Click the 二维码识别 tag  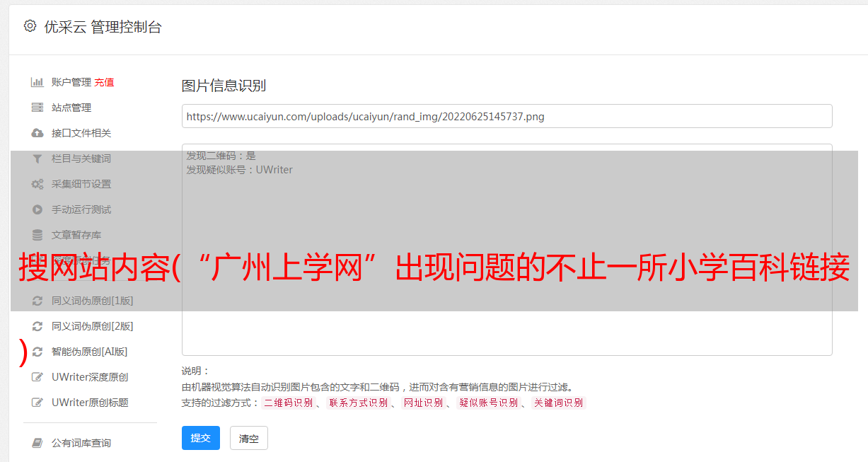click(x=289, y=403)
